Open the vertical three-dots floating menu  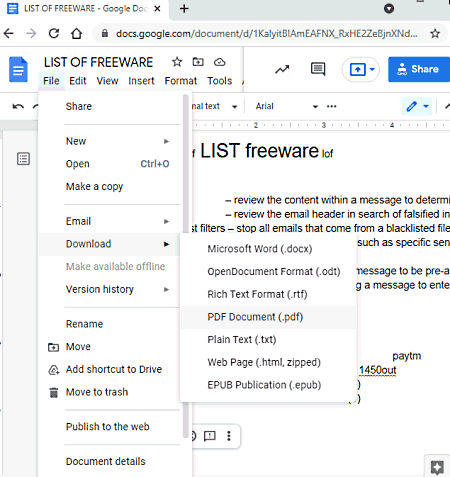click(x=229, y=436)
